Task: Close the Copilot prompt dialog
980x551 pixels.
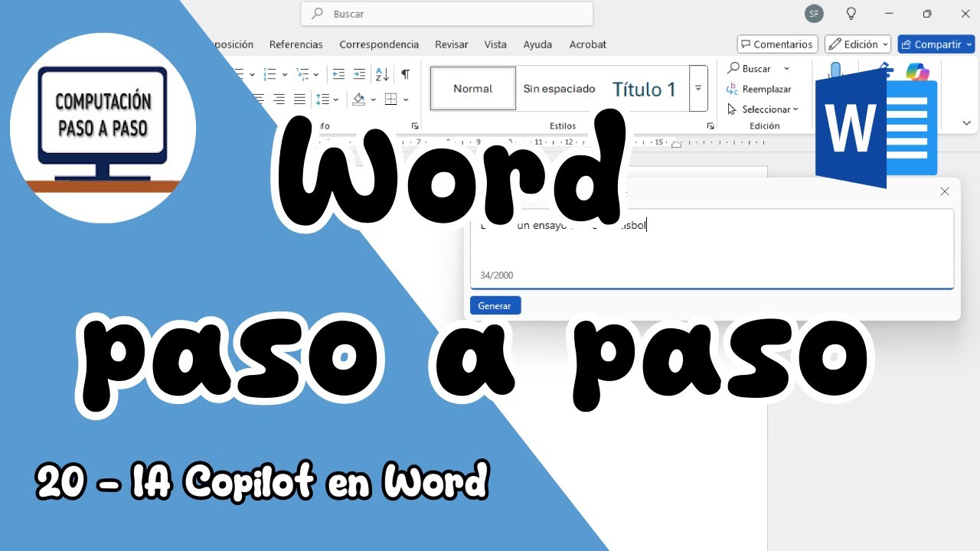Action: (x=945, y=191)
